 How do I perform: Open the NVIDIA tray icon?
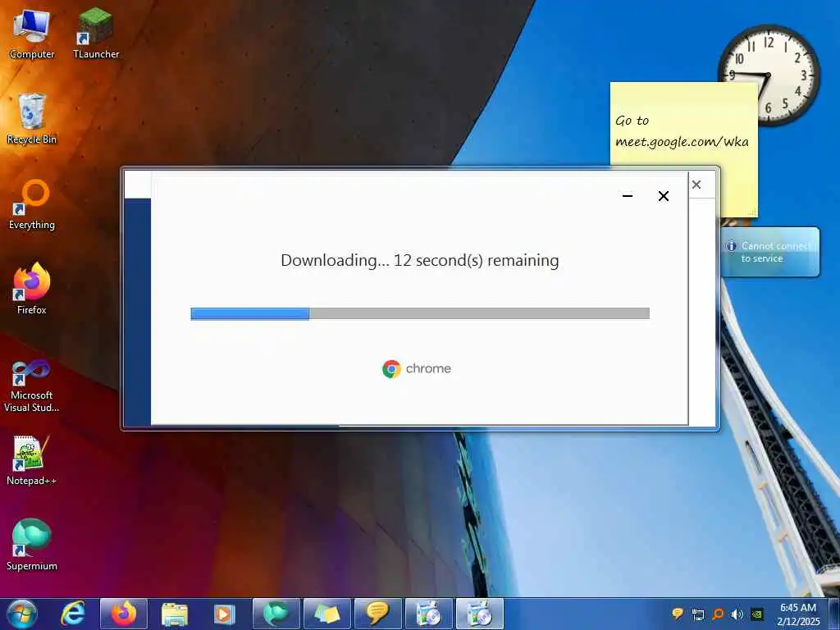coord(757,614)
